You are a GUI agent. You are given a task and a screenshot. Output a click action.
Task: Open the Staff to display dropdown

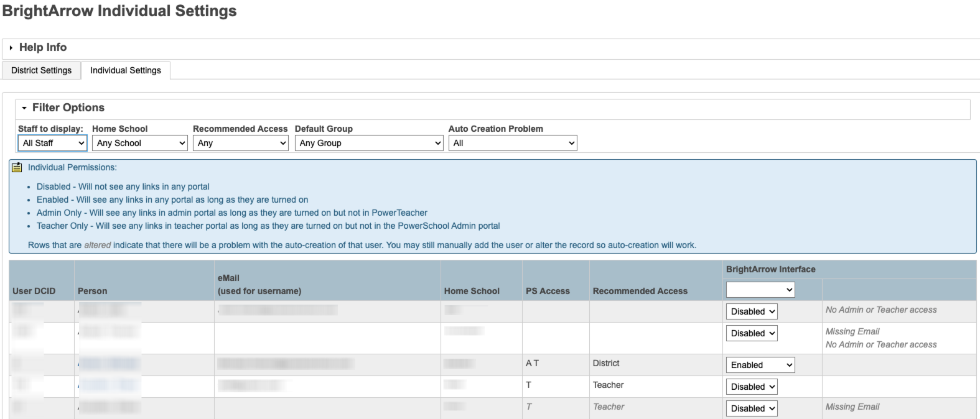(x=52, y=143)
